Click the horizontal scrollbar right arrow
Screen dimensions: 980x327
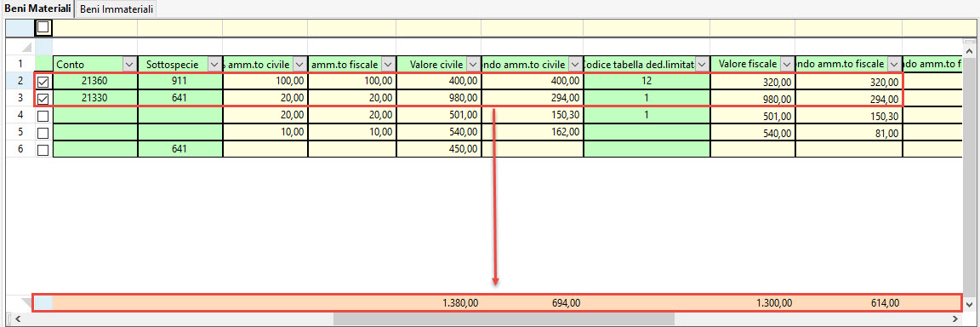[954, 318]
